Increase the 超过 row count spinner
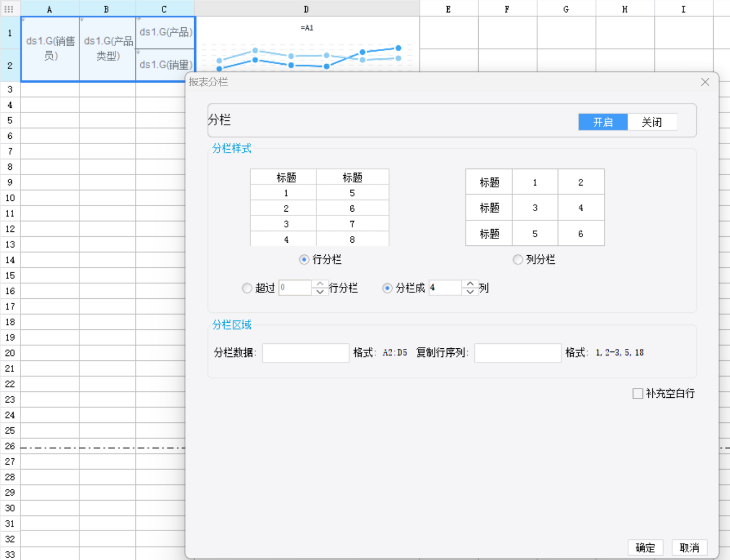Viewport: 730px width, 560px height. pyautogui.click(x=320, y=284)
